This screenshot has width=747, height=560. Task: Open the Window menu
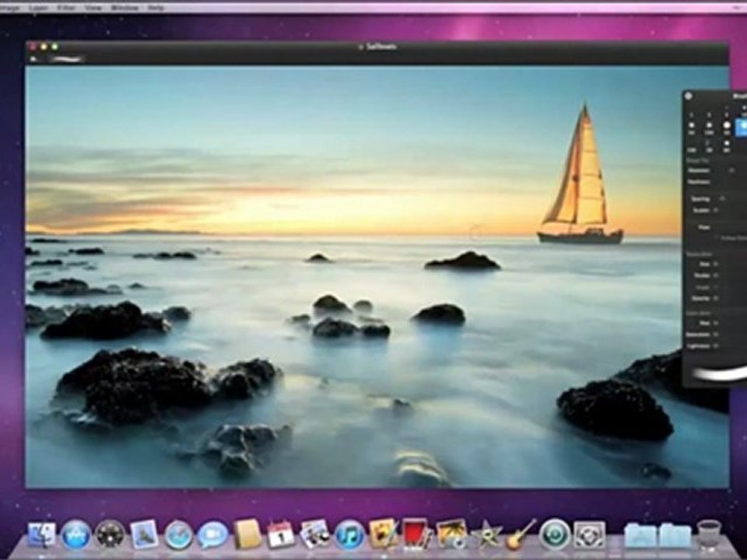pos(124,8)
